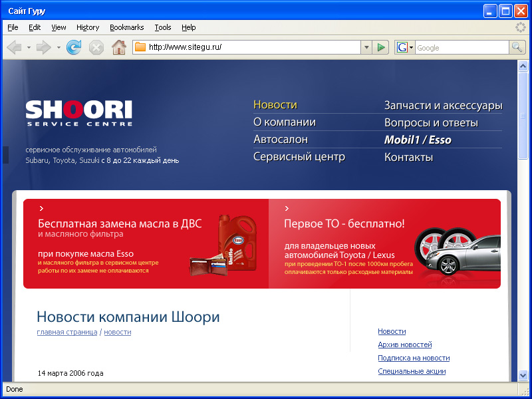Open the Mobil1 / Esso section
Image resolution: width=532 pixels, height=399 pixels.
[x=418, y=140]
